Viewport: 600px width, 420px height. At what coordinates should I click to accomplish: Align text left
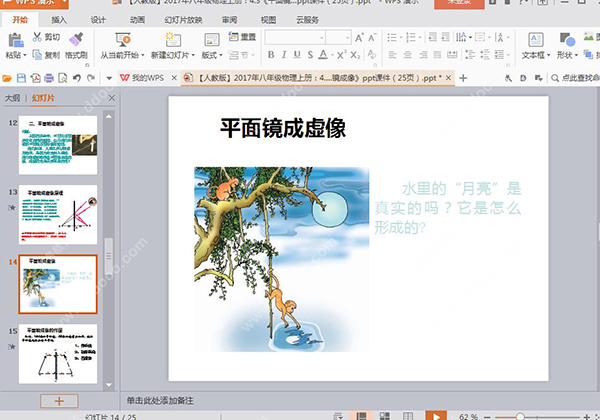[x=393, y=55]
